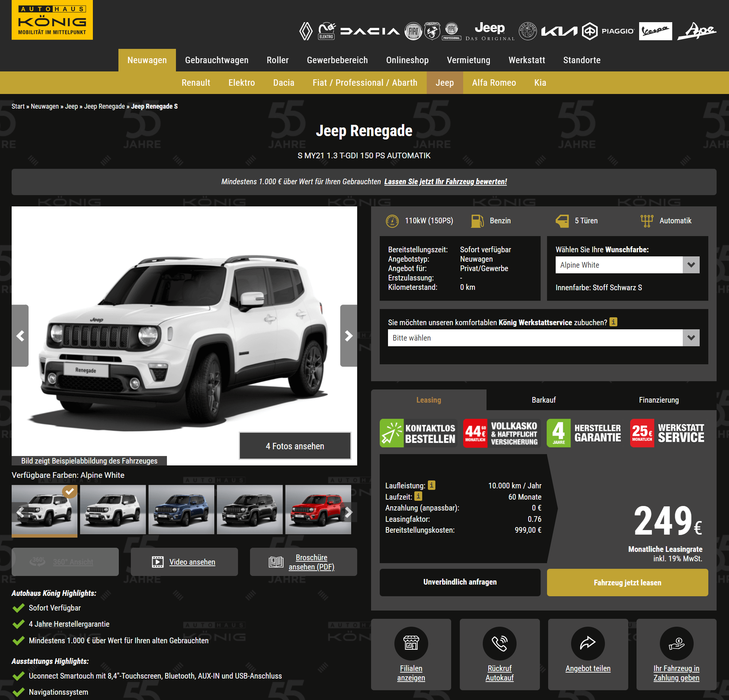The height and width of the screenshot is (700, 729).
Task: Select Alfa Romeo in brand submenu
Action: pos(494,83)
